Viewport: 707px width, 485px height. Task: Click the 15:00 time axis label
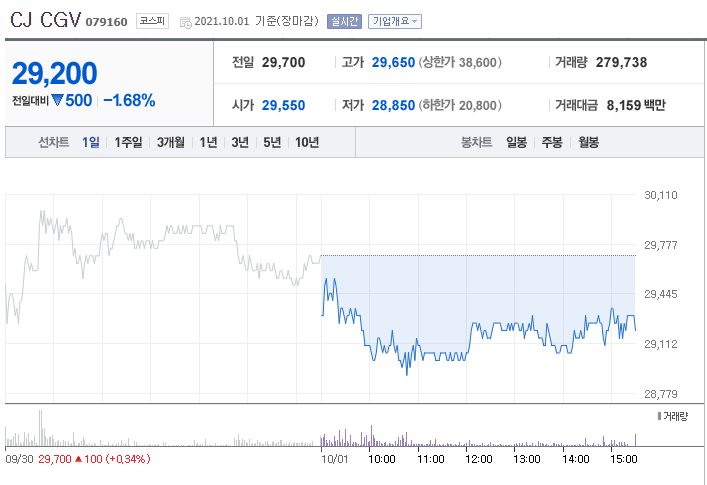tap(624, 459)
